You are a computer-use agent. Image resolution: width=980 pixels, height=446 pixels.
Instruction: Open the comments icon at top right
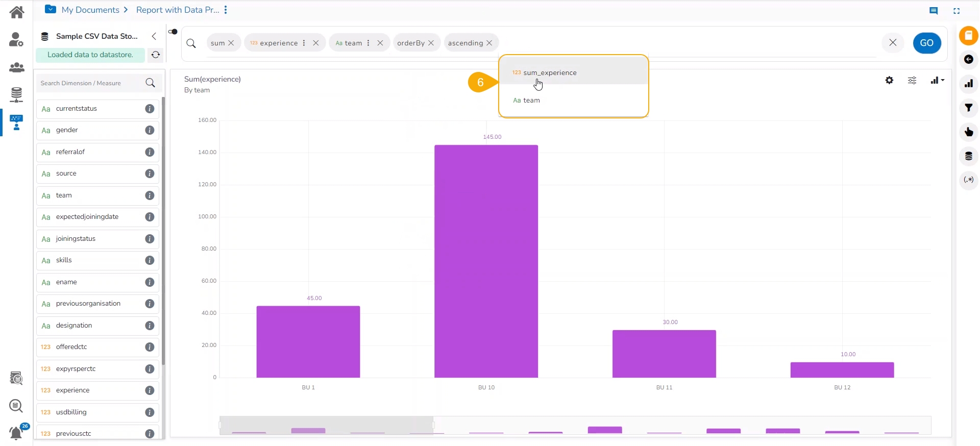point(934,10)
